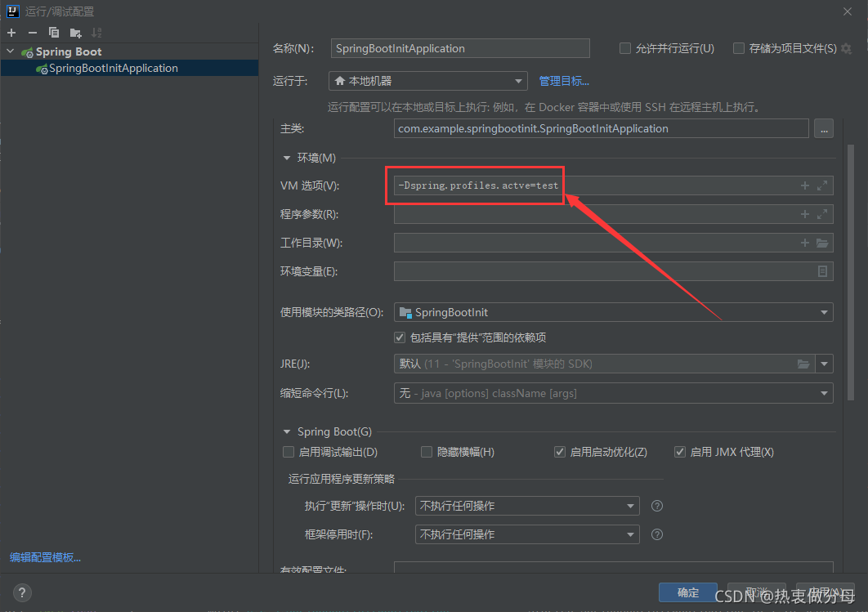Viewport: 868px width, 612px height.
Task: Edit the main class field
Action: (x=602, y=128)
